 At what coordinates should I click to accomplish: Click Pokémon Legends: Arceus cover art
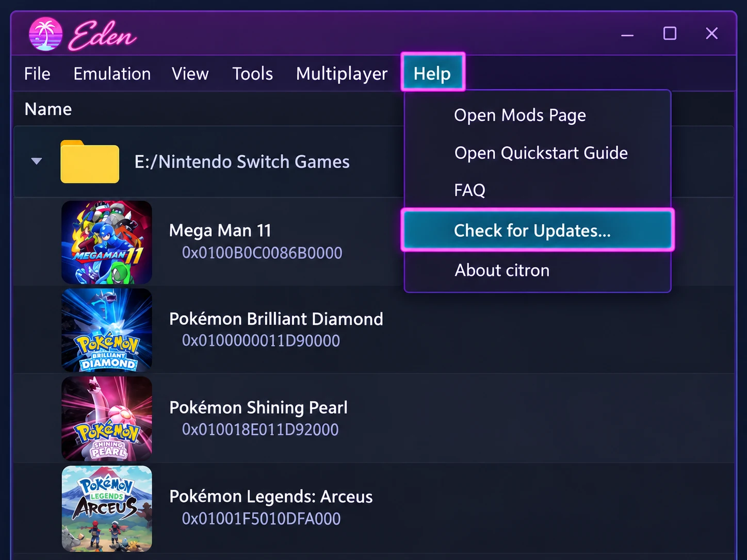[x=107, y=508]
